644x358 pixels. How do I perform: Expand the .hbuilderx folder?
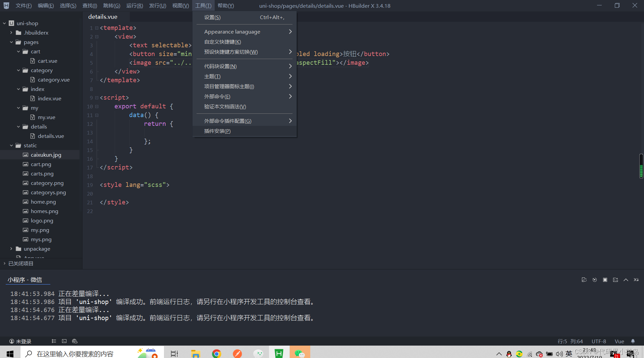(x=11, y=33)
